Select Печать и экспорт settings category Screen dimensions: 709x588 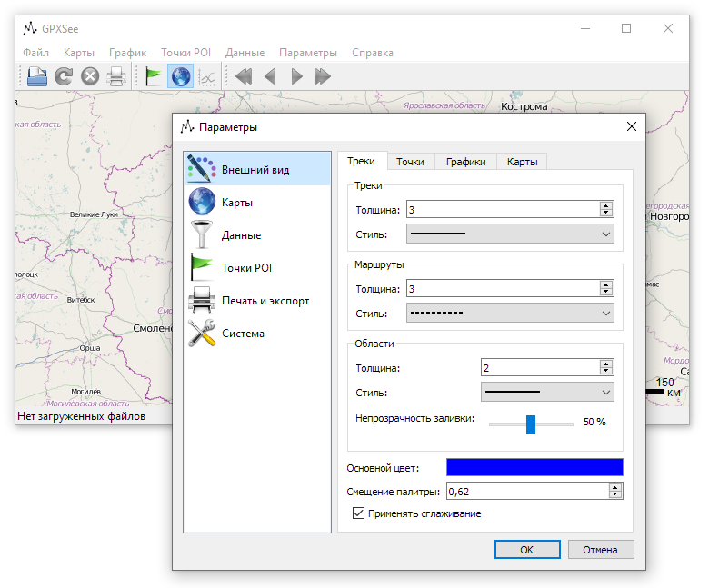tap(257, 301)
